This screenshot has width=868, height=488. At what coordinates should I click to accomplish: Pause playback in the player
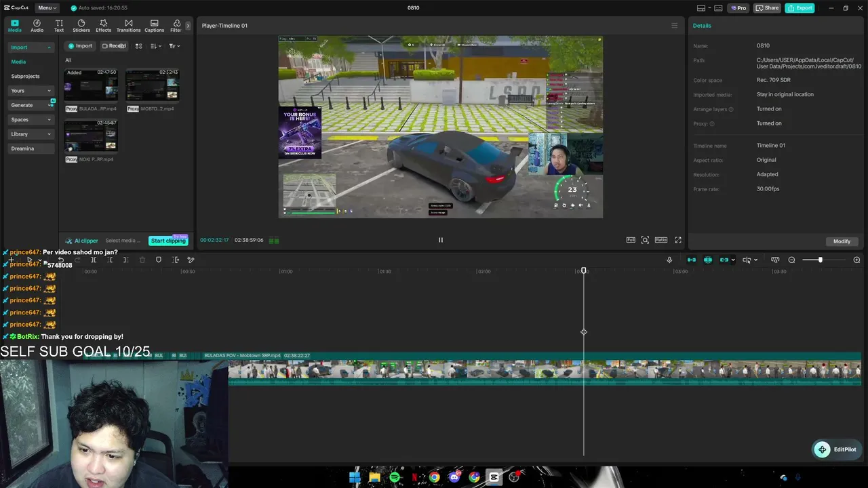click(441, 240)
